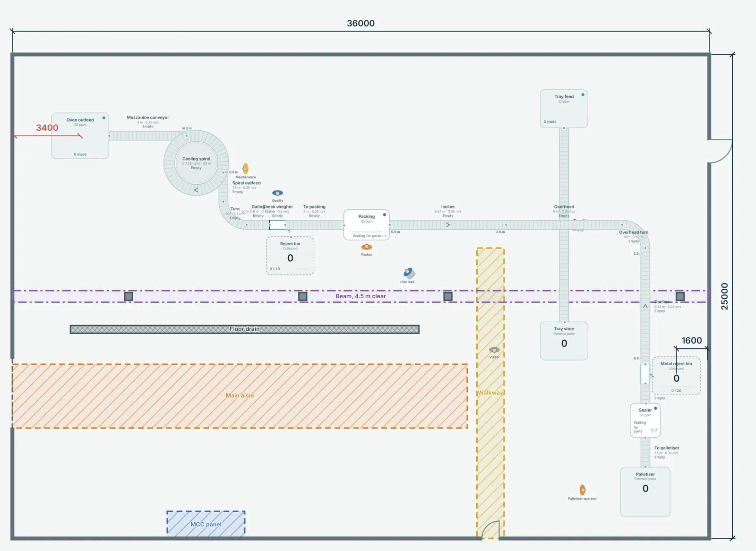Image resolution: width=756 pixels, height=551 pixels.
Task: Select the Quality inspector icon
Action: (x=277, y=193)
